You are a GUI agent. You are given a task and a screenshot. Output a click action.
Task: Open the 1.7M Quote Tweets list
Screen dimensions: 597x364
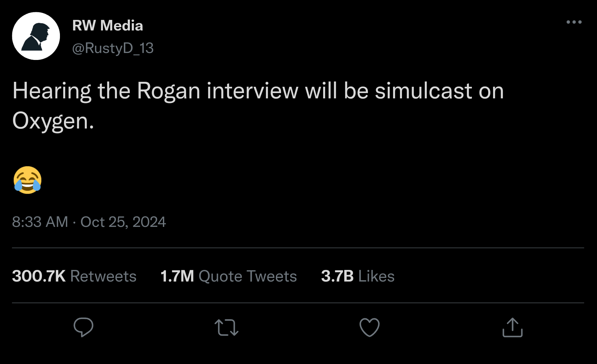click(x=228, y=276)
